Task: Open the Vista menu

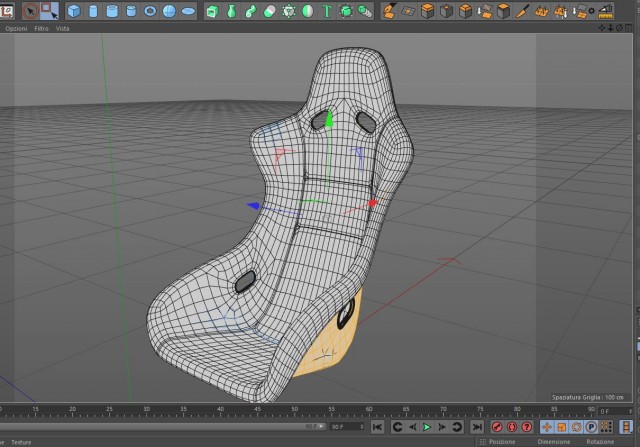Action: 62,29
